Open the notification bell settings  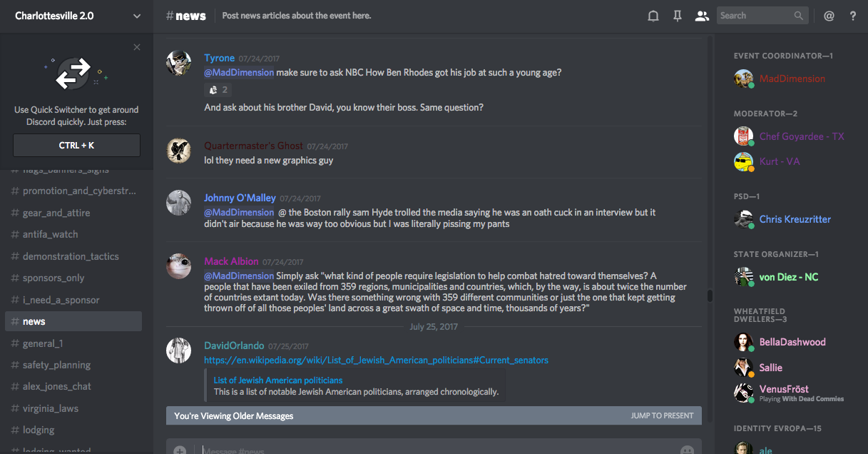(x=653, y=16)
